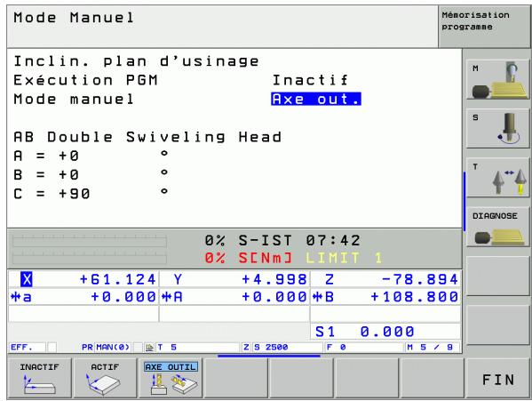
Task: Click the S1 spindle value 0.000
Action: pos(387,332)
